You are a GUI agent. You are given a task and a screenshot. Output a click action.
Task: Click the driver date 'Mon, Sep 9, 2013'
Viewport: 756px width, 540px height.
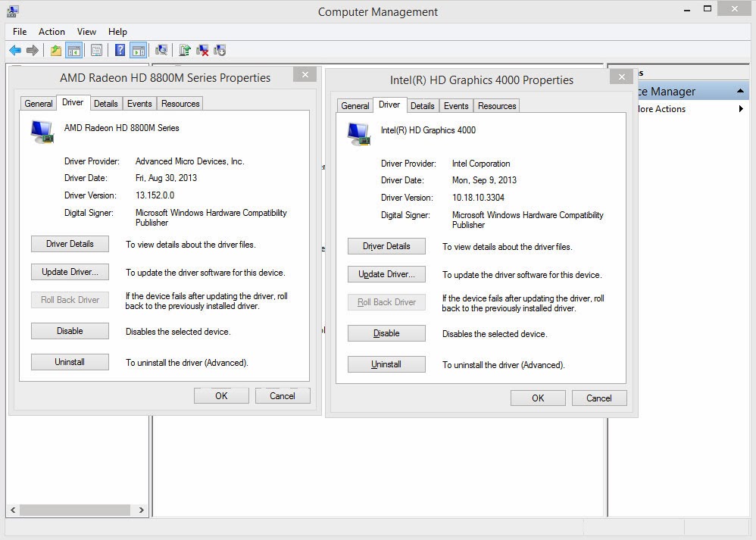point(485,180)
